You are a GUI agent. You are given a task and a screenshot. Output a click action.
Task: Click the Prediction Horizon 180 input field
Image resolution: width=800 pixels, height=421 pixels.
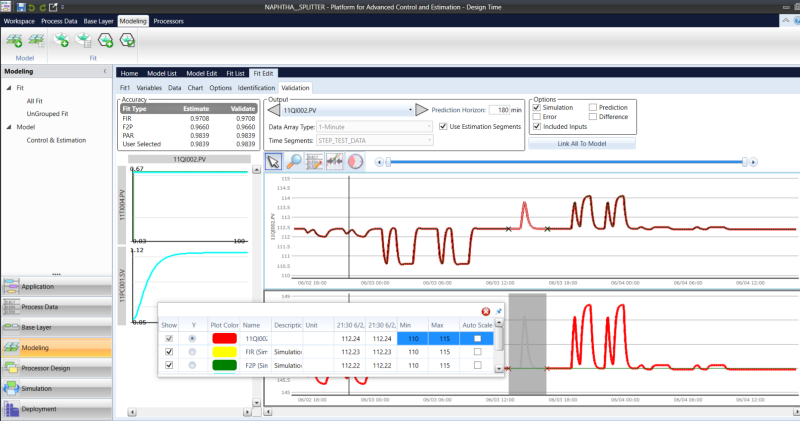pos(499,110)
